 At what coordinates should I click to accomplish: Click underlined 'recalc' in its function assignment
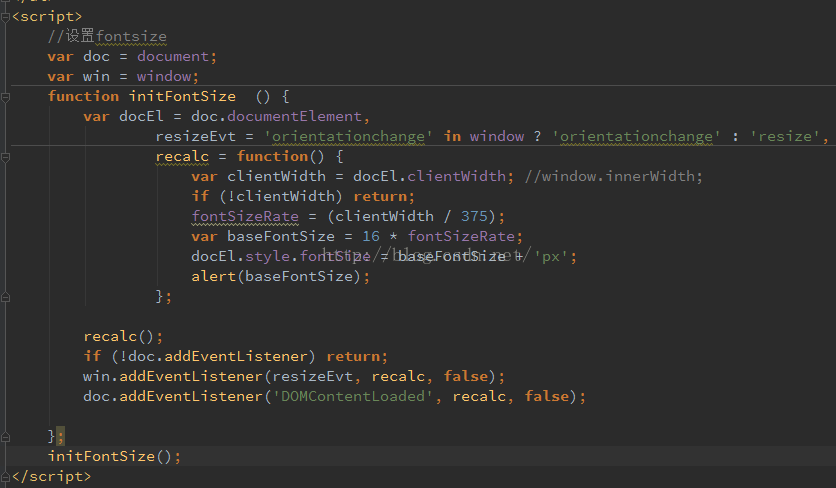(x=182, y=156)
